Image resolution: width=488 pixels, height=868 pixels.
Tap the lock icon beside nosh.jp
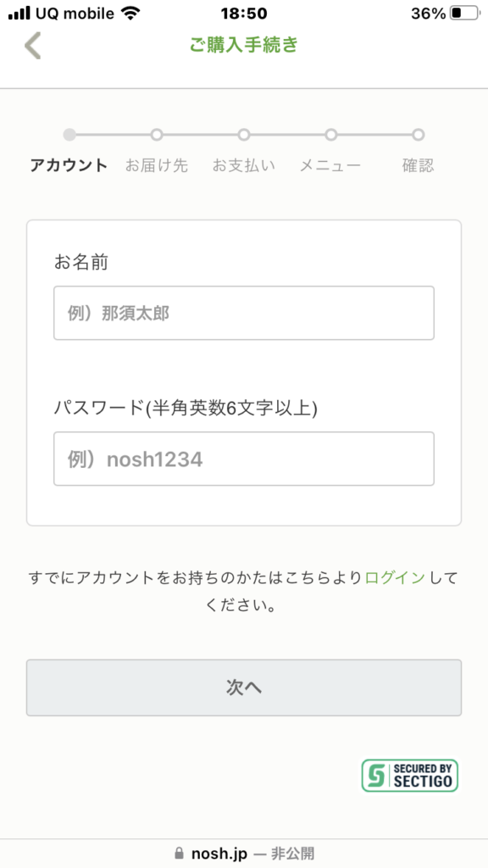point(178,853)
